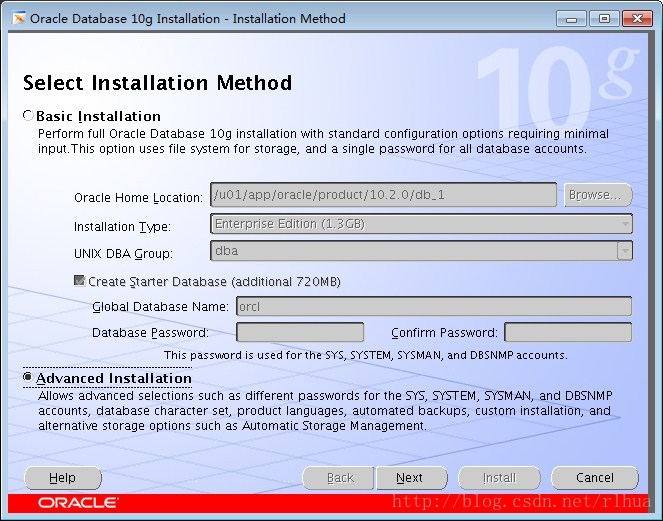
Task: Close the installer window
Action: pyautogui.click(x=637, y=19)
